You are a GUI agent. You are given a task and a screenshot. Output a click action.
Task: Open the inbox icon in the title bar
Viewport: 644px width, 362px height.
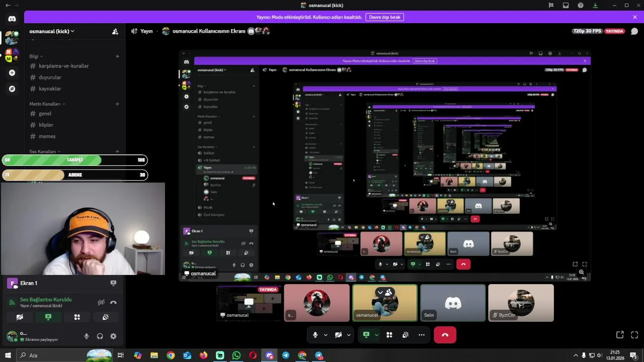566,5
